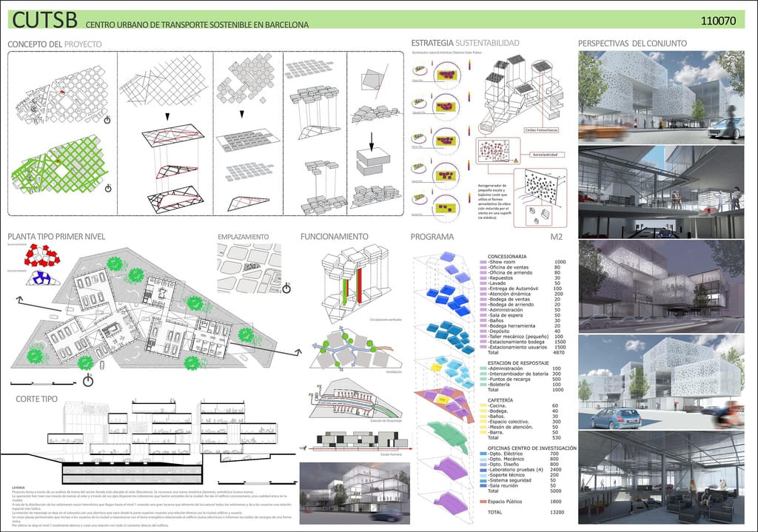This screenshot has height=532, width=758.
Task: Click the project number 110070
Action: [x=718, y=21]
